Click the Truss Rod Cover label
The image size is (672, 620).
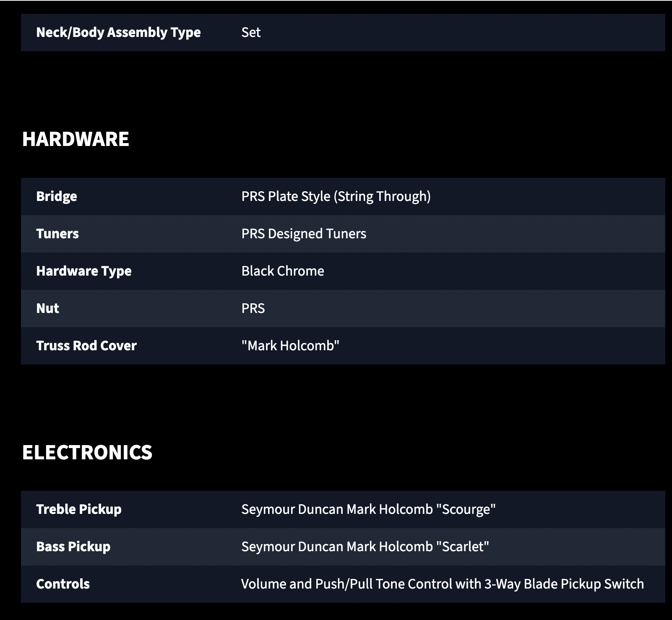pyautogui.click(x=86, y=346)
